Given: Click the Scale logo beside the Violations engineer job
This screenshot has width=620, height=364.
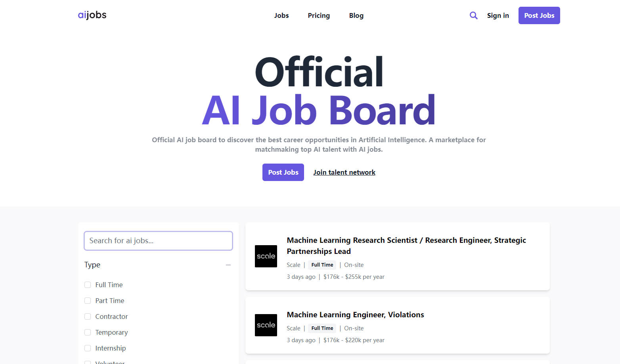Looking at the screenshot, I should (266, 325).
